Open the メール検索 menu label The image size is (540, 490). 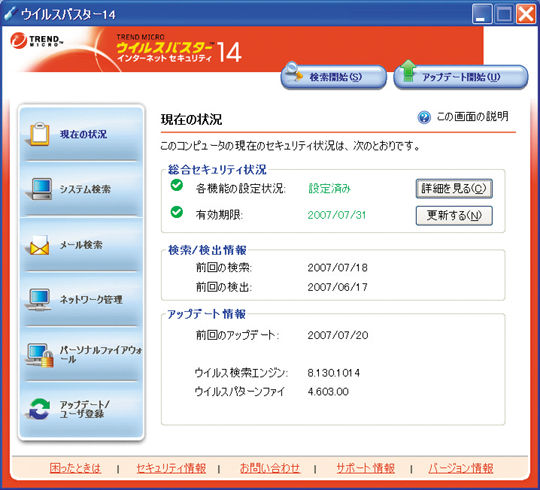[81, 245]
